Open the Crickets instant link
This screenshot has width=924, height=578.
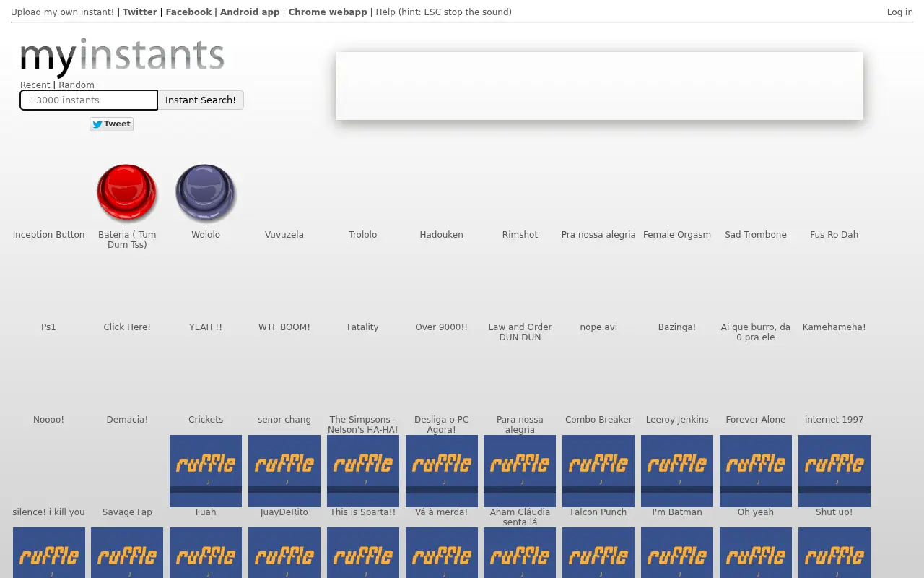(206, 420)
